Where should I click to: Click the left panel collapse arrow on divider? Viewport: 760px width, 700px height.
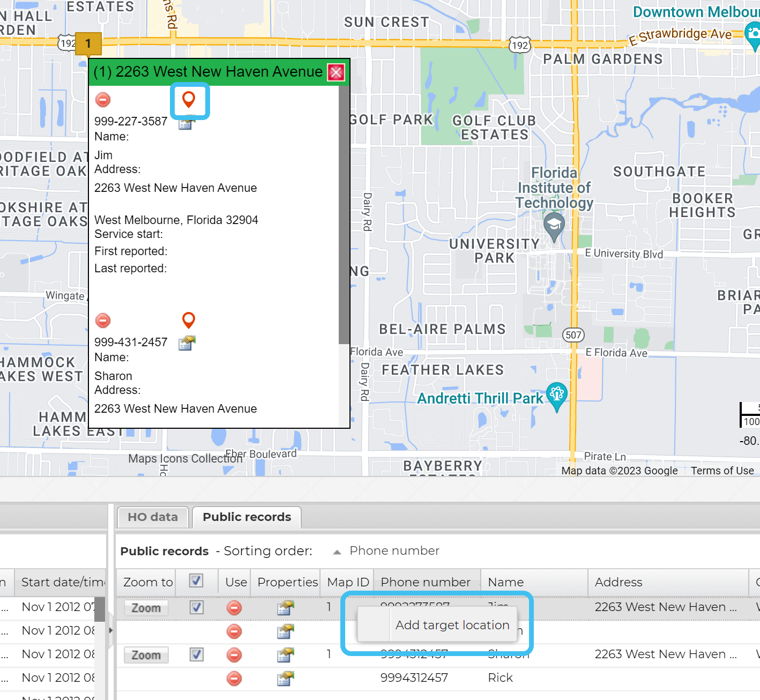coord(111,630)
